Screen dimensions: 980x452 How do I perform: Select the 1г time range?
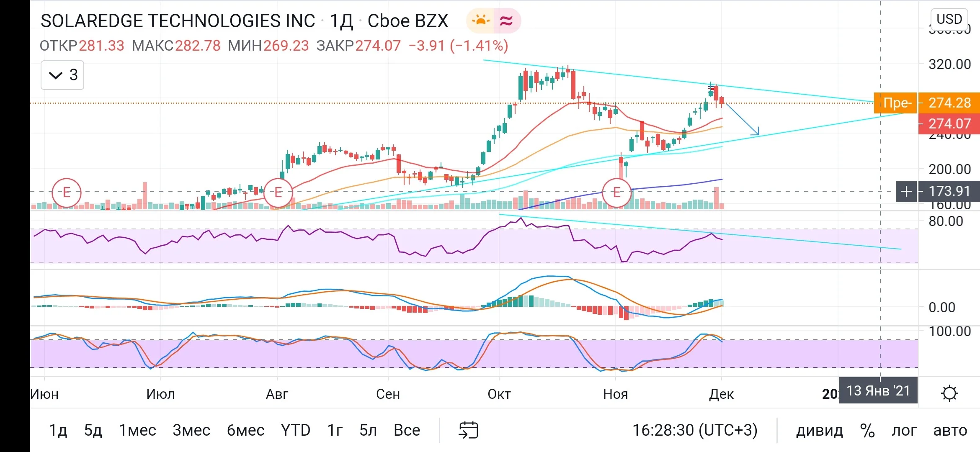[335, 430]
